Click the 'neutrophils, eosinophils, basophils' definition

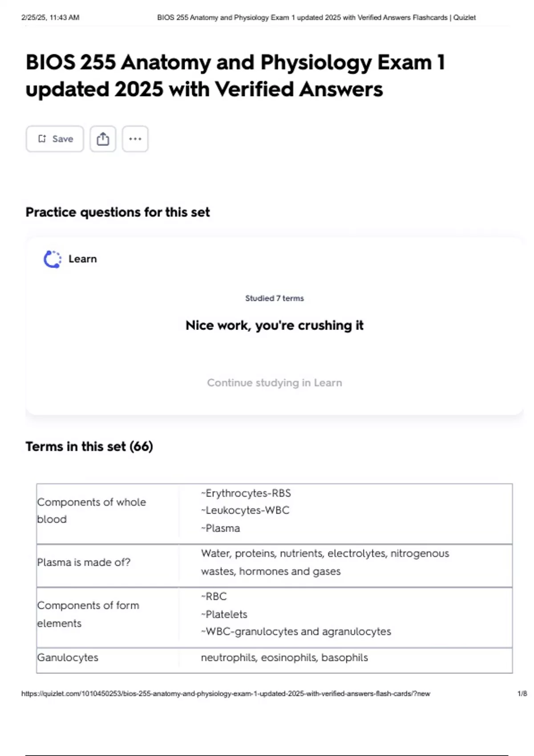tap(284, 658)
